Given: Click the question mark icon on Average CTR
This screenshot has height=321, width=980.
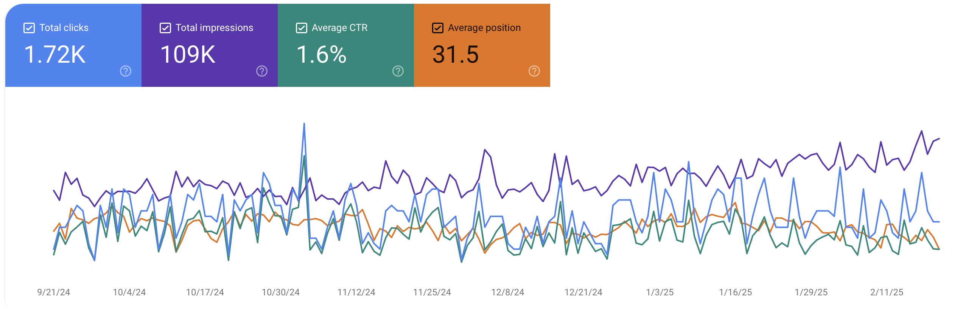Looking at the screenshot, I should point(398,71).
